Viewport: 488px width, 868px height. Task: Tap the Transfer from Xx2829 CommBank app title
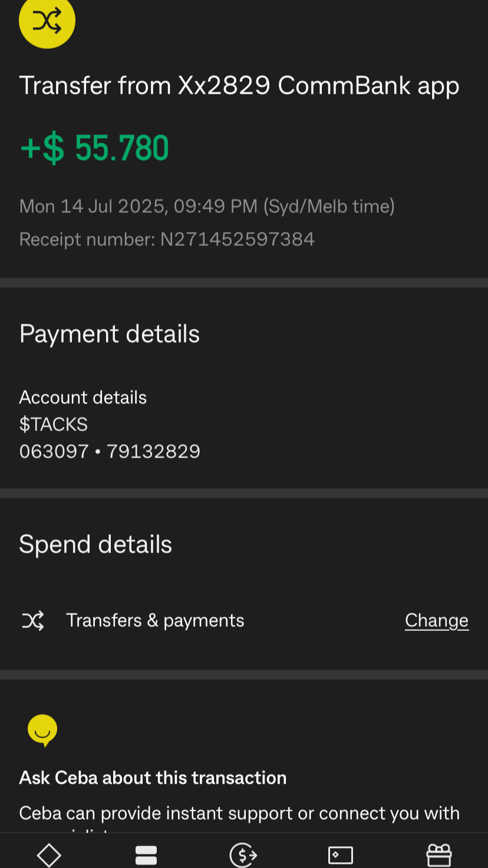click(239, 86)
